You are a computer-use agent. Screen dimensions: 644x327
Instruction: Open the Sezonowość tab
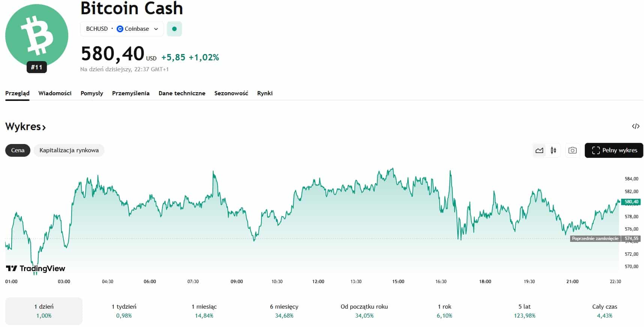231,93
